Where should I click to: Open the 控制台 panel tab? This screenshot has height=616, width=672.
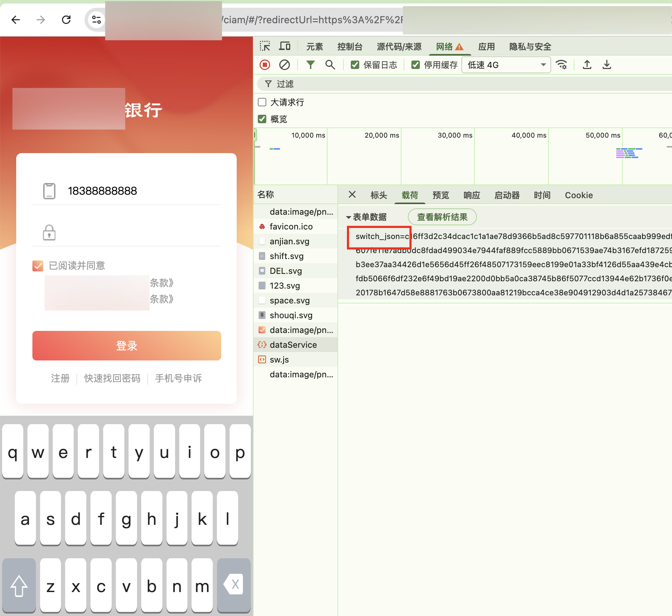(x=349, y=46)
